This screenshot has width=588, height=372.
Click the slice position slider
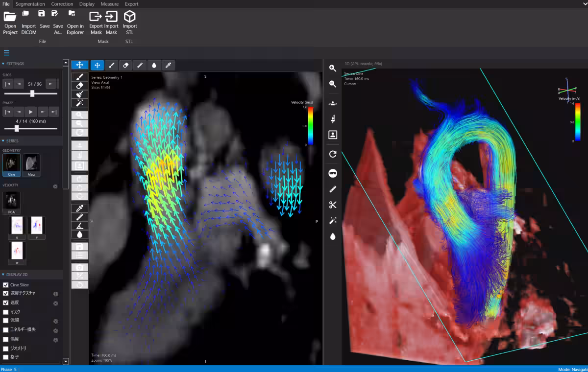point(31,93)
